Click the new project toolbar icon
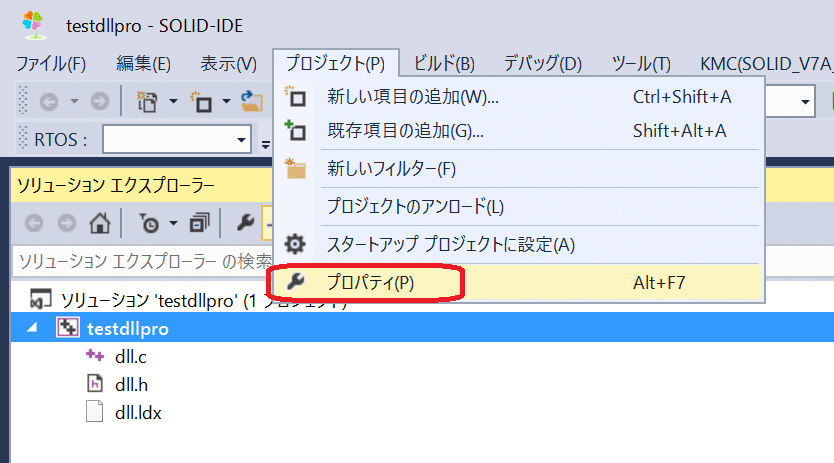This screenshot has width=834, height=463. coord(147,101)
